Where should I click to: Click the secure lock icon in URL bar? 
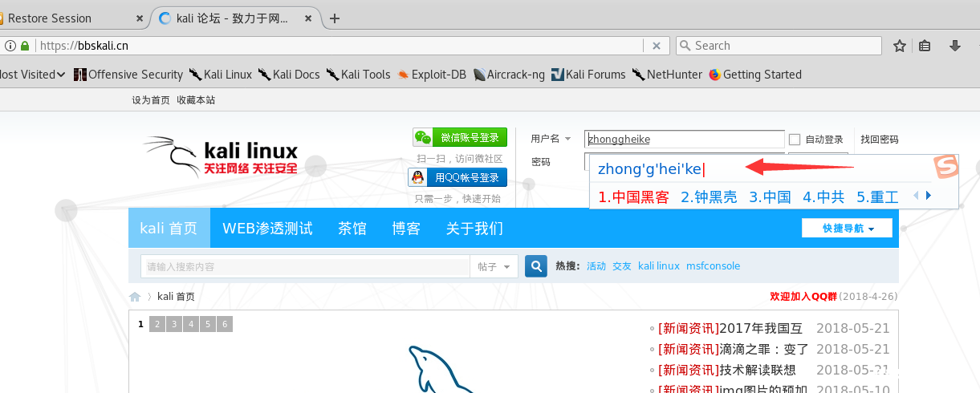(x=25, y=46)
